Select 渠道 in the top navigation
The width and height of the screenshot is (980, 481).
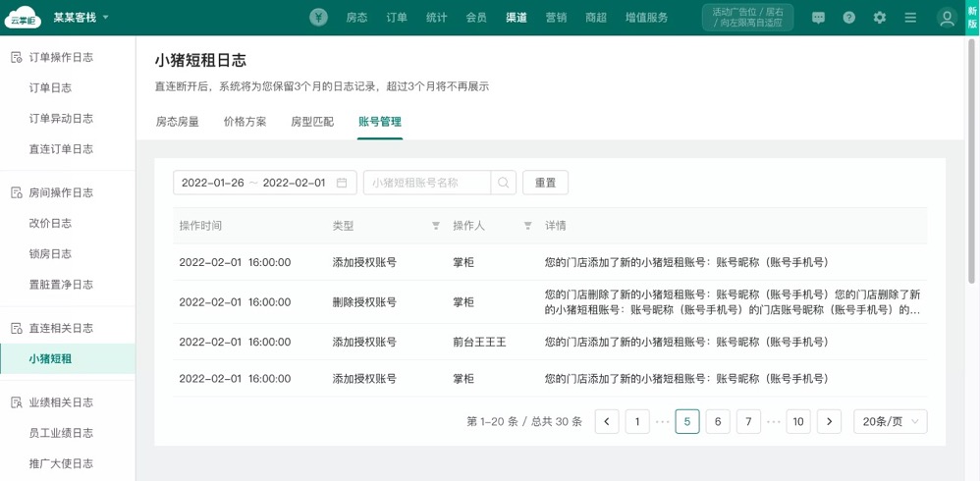[x=516, y=18]
